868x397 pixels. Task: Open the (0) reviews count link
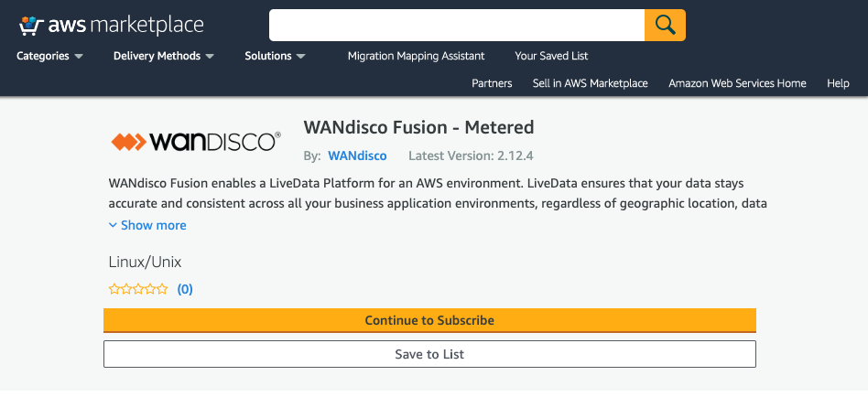click(185, 289)
